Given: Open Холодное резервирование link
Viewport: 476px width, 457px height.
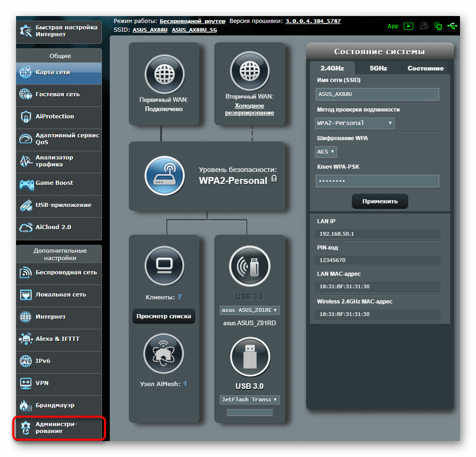Looking at the screenshot, I should (x=250, y=109).
